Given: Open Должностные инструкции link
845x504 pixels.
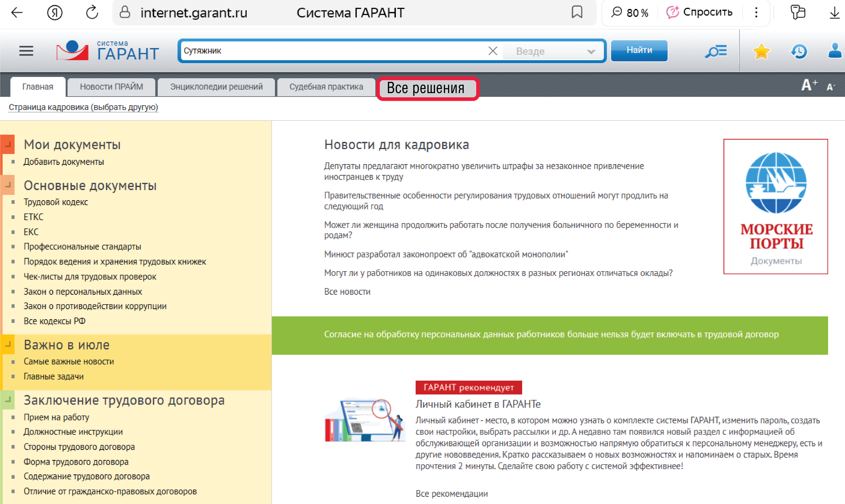Looking at the screenshot, I should click(73, 432).
